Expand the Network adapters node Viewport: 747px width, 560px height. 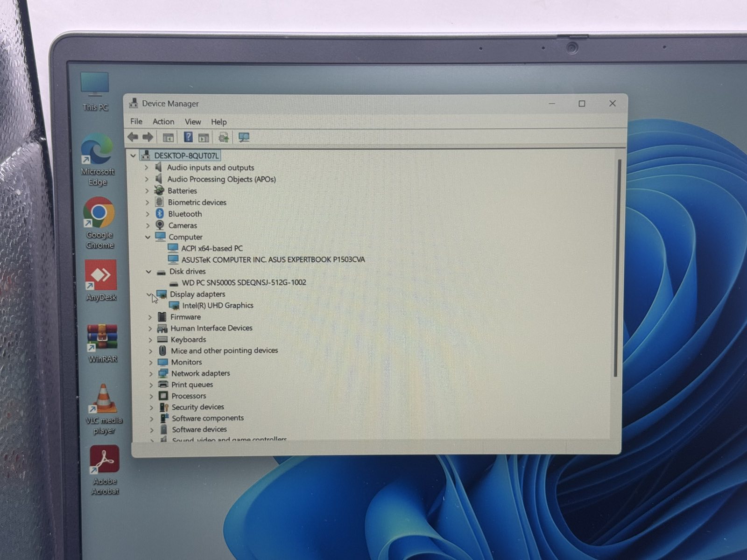click(x=151, y=374)
